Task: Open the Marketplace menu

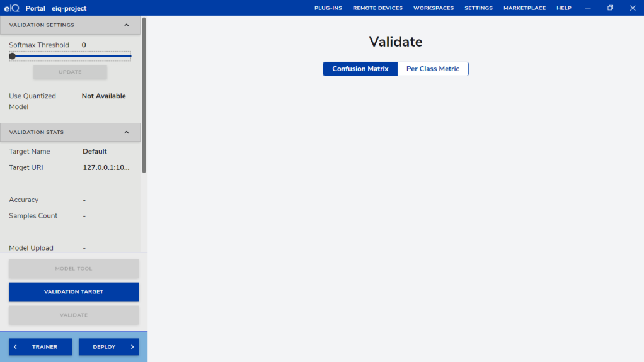Action: click(x=524, y=8)
